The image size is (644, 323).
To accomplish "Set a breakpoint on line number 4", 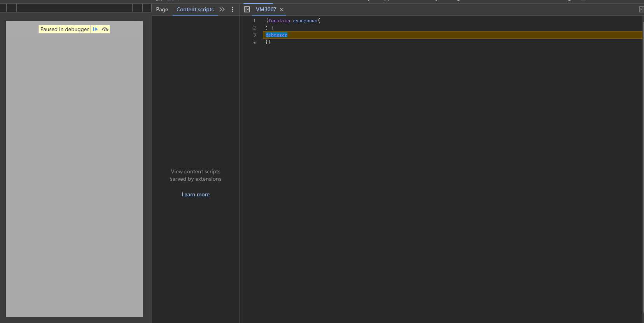I will point(255,42).
